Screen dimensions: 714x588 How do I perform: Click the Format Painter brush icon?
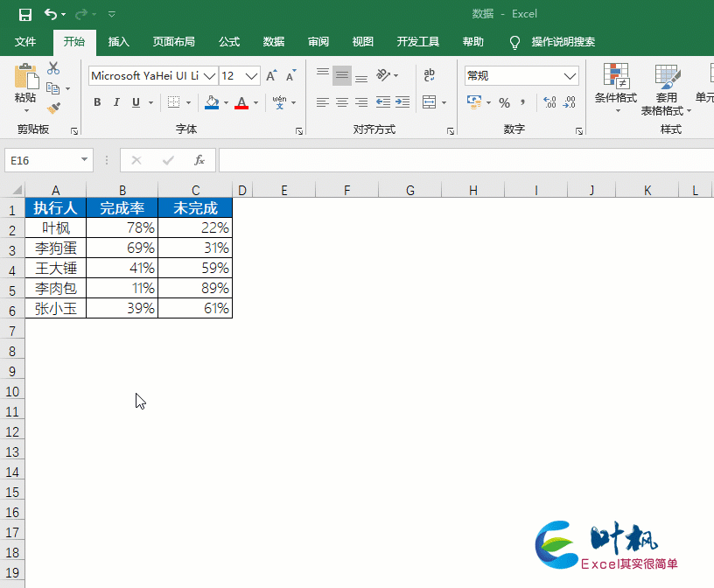(53, 108)
